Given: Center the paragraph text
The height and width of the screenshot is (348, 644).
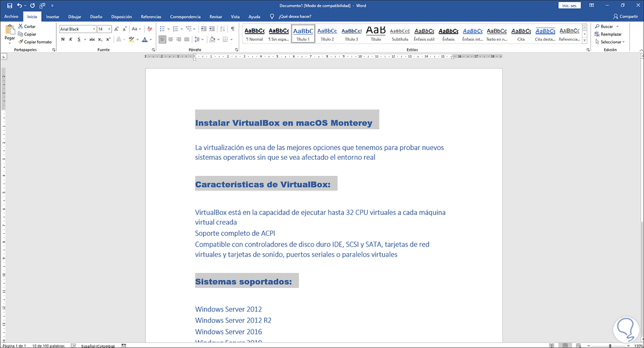Looking at the screenshot, I should pyautogui.click(x=171, y=40).
